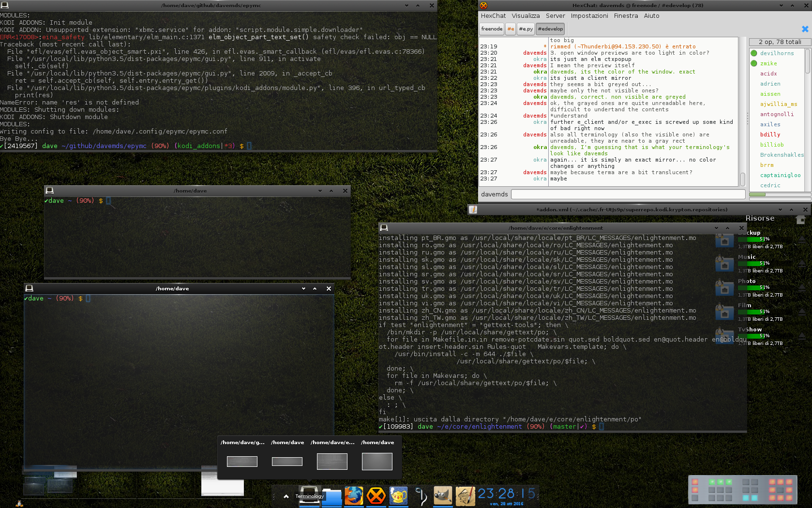Select user antognolli in the user list
The image size is (812, 508).
pos(777,114)
